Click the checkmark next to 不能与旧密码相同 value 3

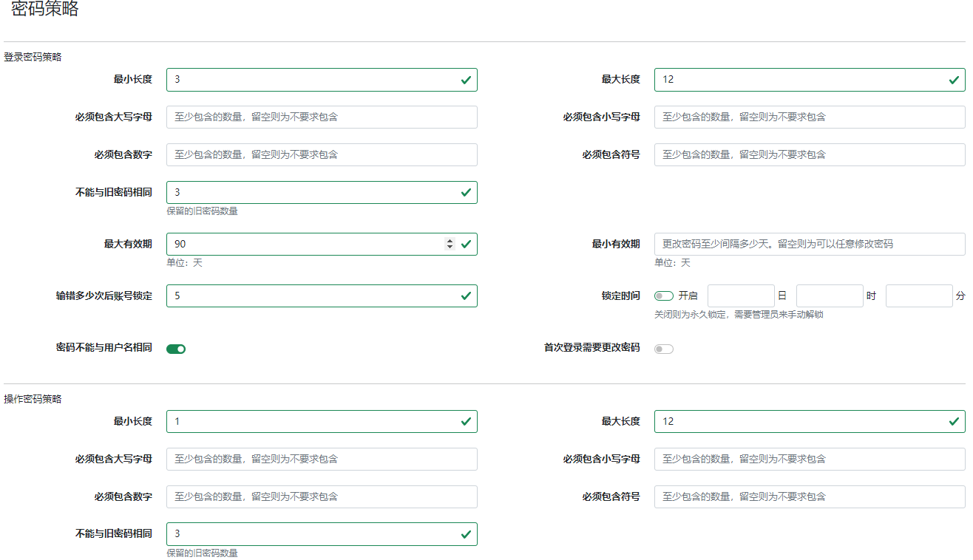coord(465,192)
